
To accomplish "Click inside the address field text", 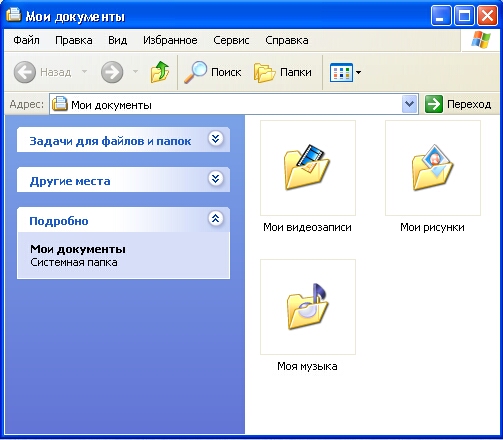I will coord(111,105).
